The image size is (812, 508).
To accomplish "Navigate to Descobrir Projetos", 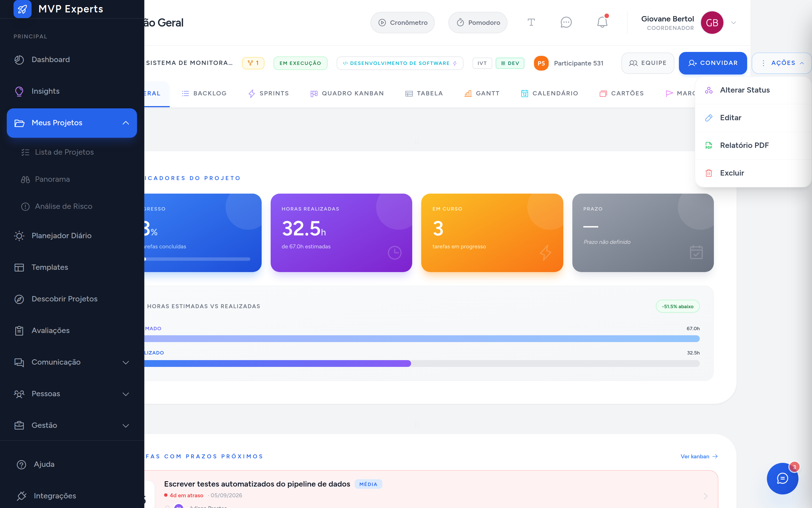I will tap(72, 299).
